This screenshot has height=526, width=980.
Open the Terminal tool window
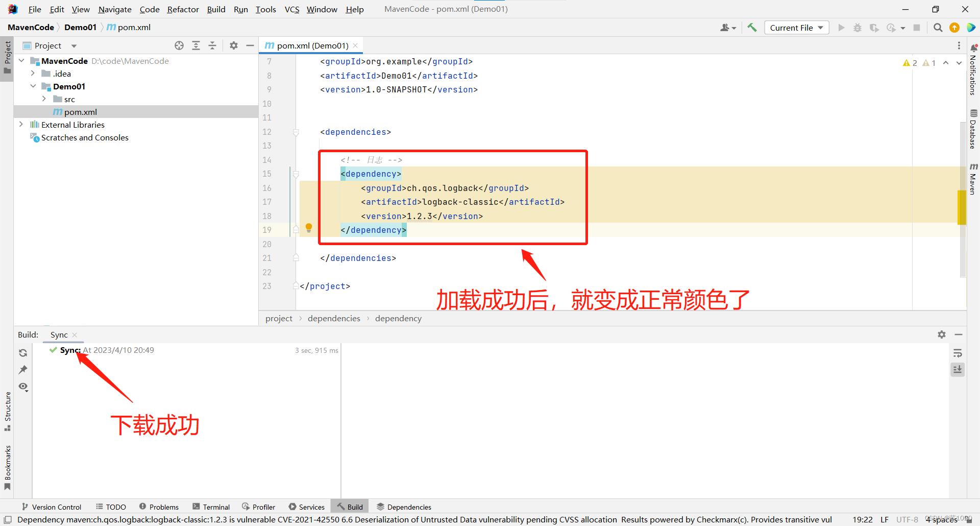pos(211,507)
